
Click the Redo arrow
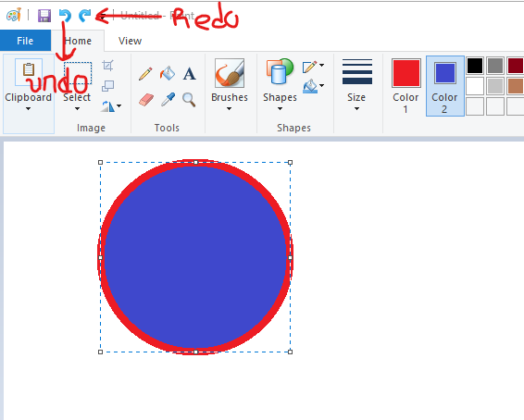(x=84, y=16)
